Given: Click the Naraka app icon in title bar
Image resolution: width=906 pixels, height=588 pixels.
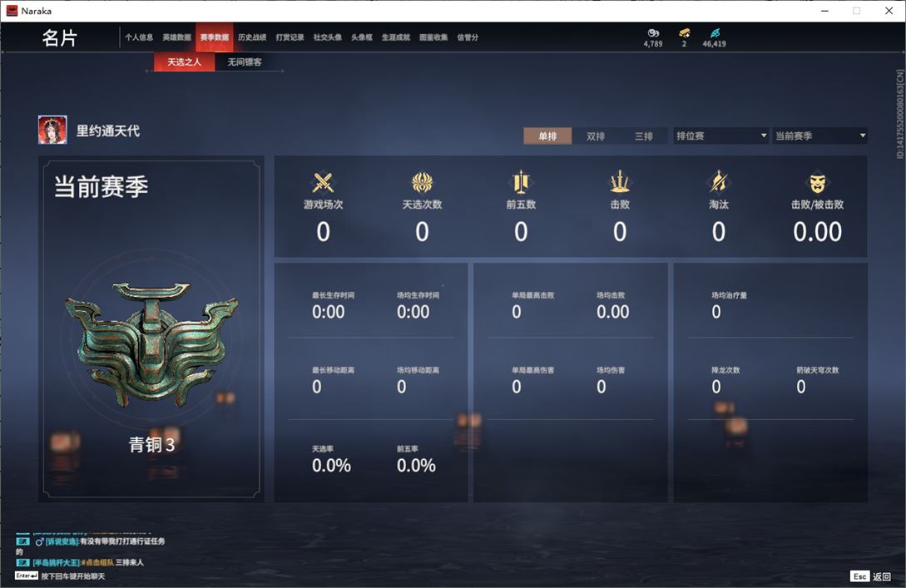Looking at the screenshot, I should 12,11.
